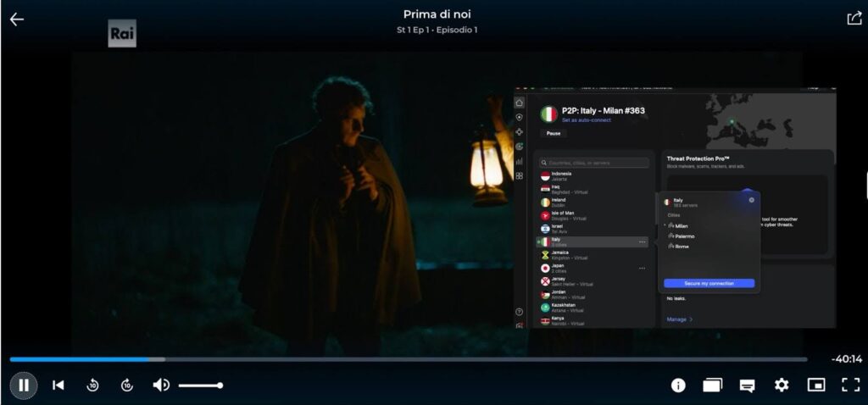868x405 pixels.
Task: Select Indonesia in the country list
Action: pos(594,176)
